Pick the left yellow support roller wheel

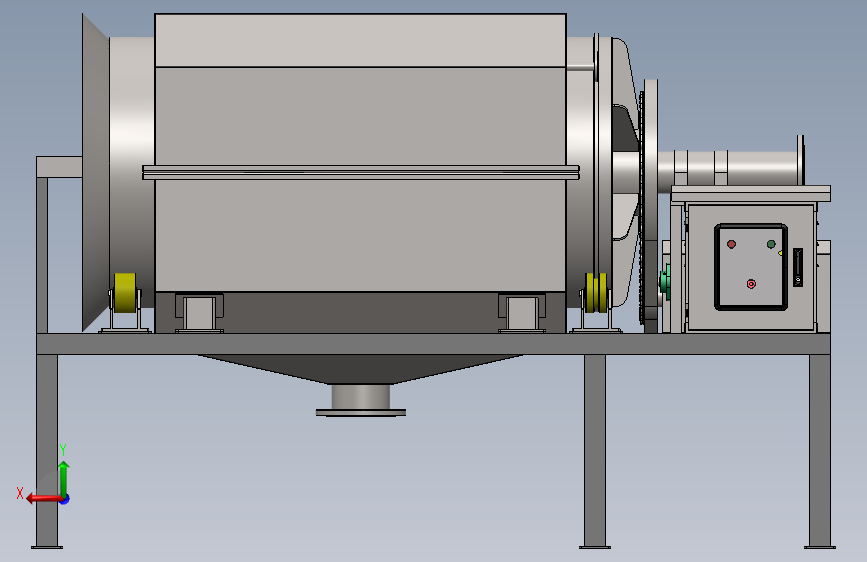(125, 293)
